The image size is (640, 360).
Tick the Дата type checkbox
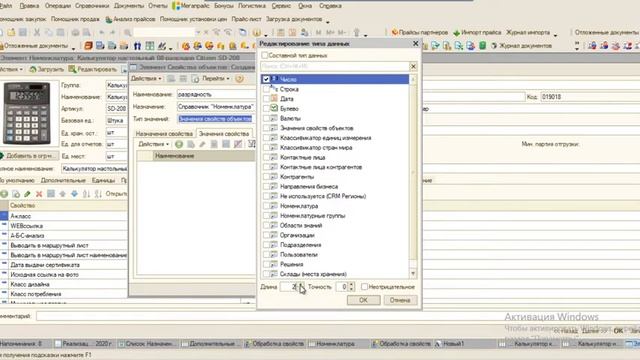coord(266,98)
